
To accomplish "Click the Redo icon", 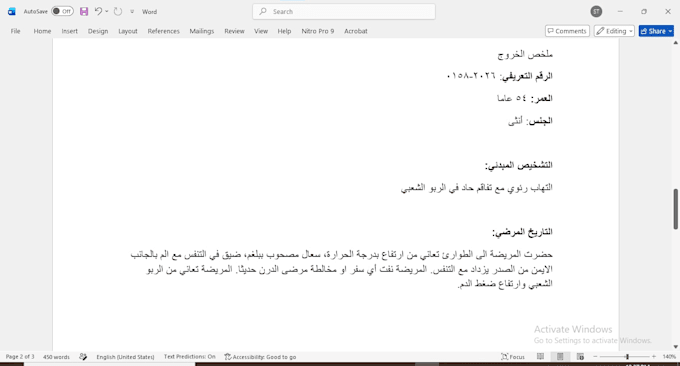I will (118, 12).
